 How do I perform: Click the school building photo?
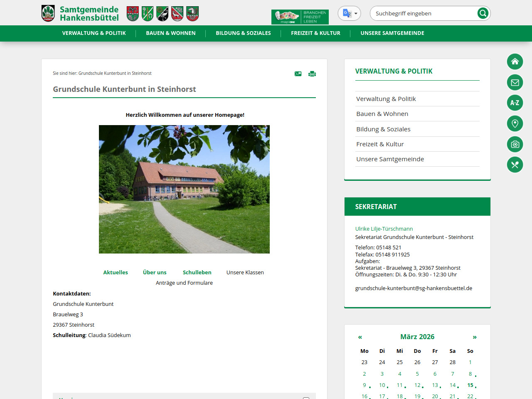coord(184,189)
